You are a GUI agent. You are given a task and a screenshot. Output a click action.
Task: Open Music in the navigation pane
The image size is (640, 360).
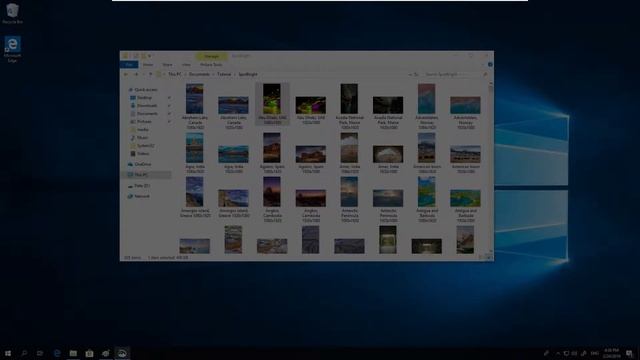tap(142, 138)
